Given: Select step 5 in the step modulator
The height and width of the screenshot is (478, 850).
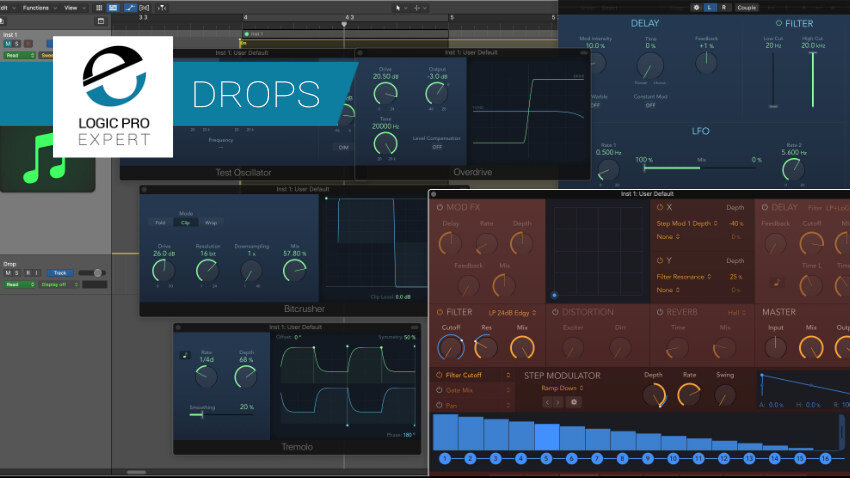Looking at the screenshot, I should tap(546, 458).
